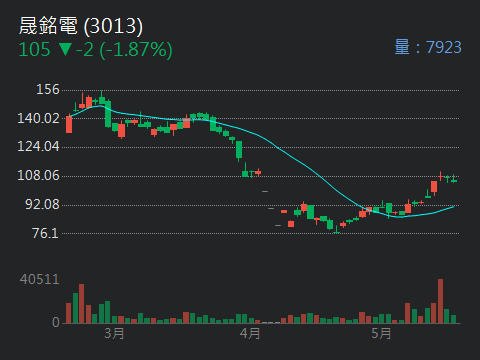The image size is (480, 360).
Task: Click the 124.04 price axis label
Action: pos(38,147)
